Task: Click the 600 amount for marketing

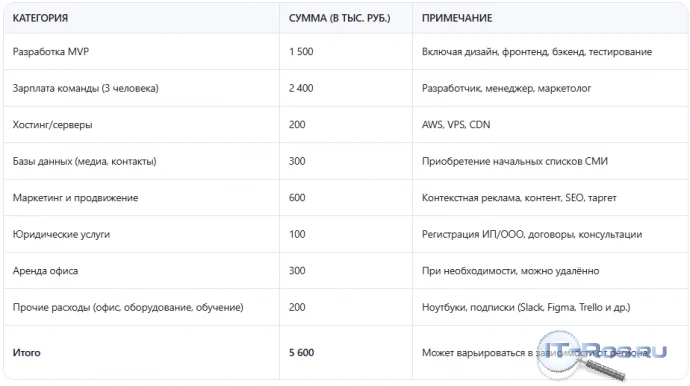Action: 297,198
